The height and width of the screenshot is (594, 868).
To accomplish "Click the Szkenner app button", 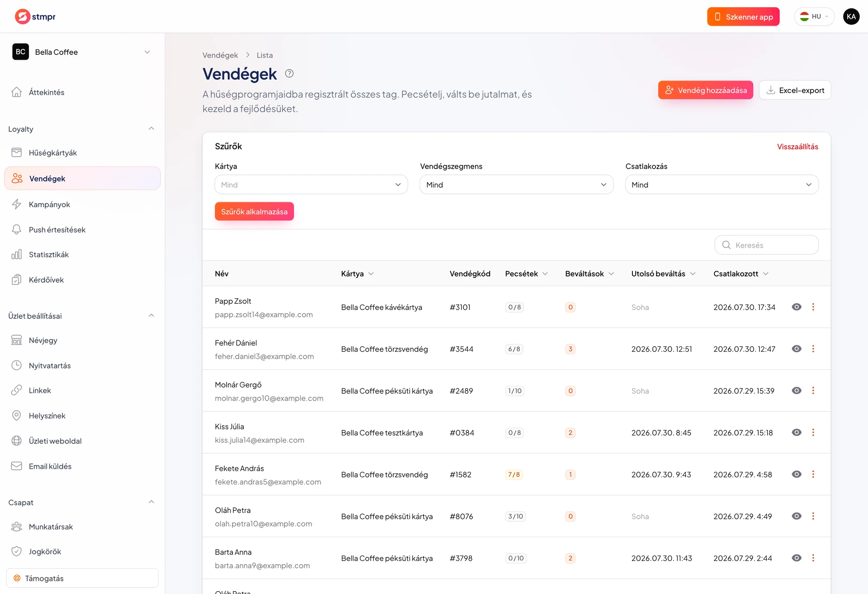I will click(x=743, y=17).
